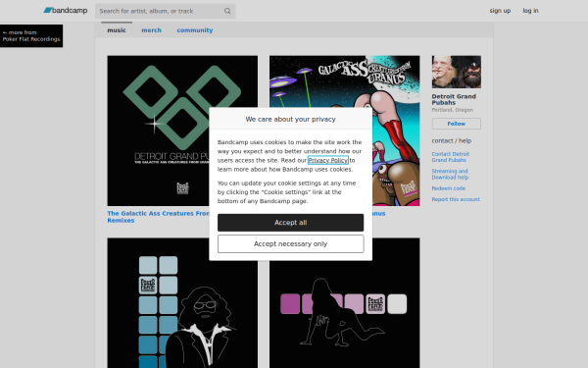Switch to the community tab

click(x=195, y=30)
